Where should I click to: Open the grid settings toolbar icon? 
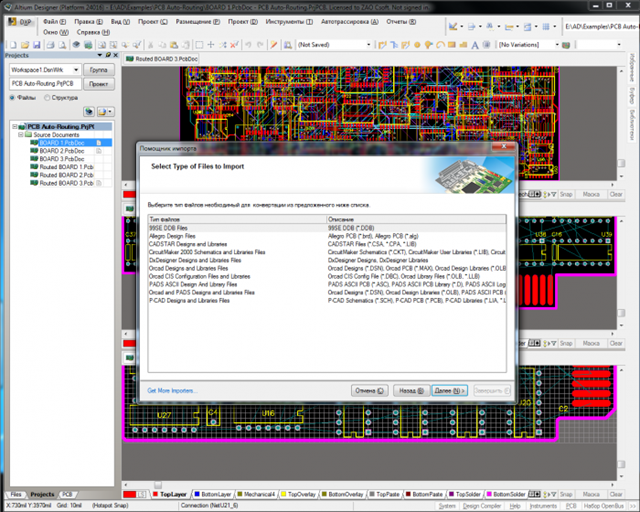tap(546, 27)
